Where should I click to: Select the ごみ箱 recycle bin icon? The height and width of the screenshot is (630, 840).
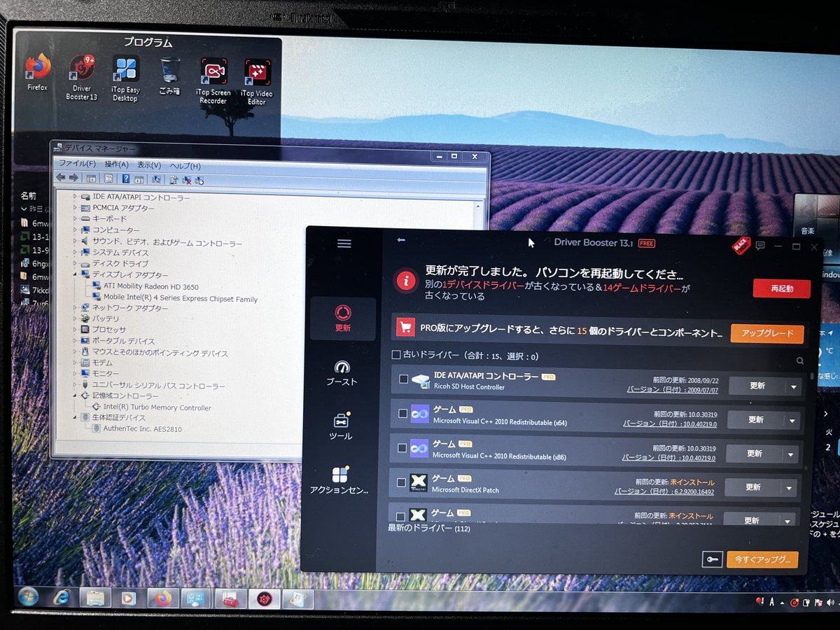[169, 76]
